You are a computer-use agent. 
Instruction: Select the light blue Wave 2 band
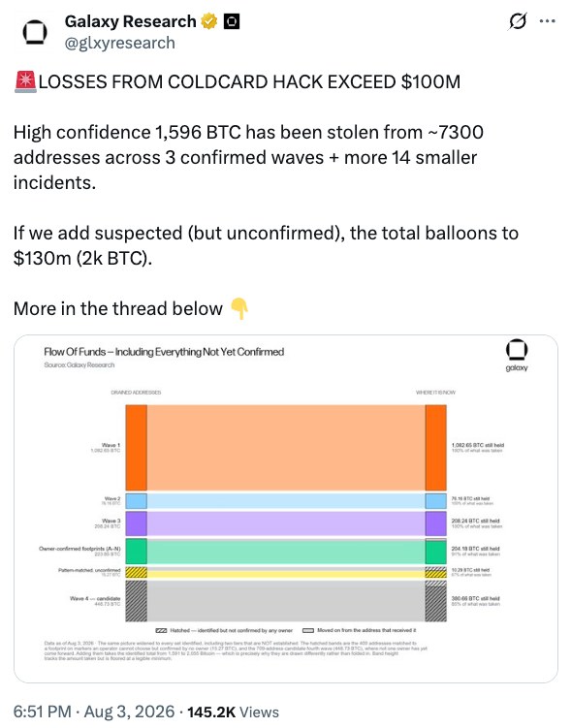click(286, 501)
